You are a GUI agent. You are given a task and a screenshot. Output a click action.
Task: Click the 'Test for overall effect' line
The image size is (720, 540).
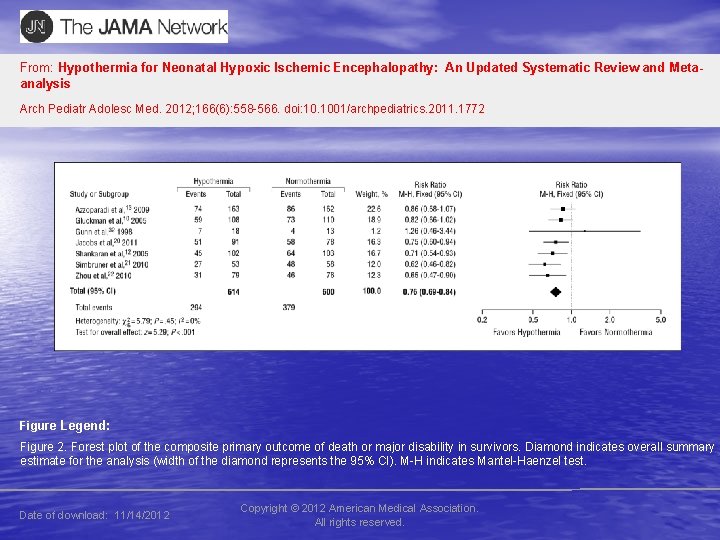tap(135, 332)
